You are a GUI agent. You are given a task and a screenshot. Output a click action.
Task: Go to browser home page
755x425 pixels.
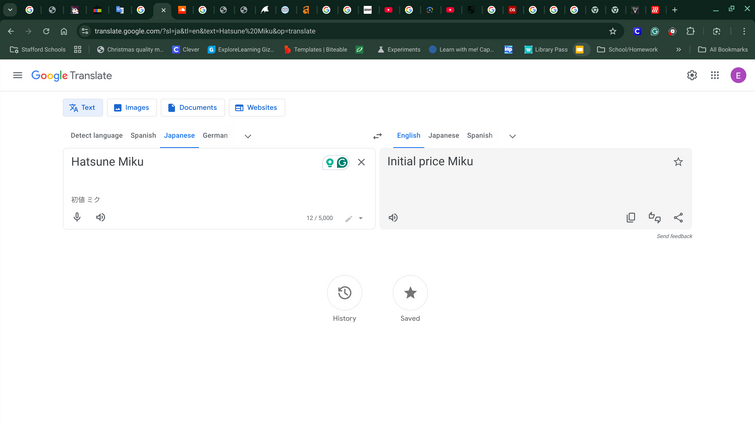pos(64,31)
